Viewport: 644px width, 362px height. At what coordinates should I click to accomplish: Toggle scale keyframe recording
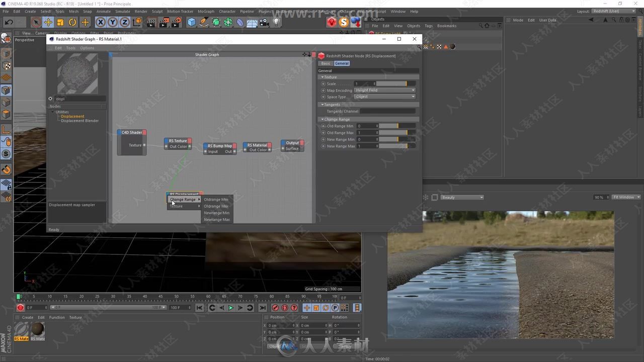tap(316, 308)
